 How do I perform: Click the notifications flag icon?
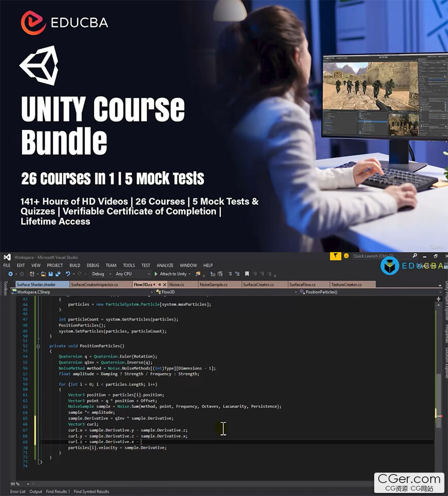[335, 256]
